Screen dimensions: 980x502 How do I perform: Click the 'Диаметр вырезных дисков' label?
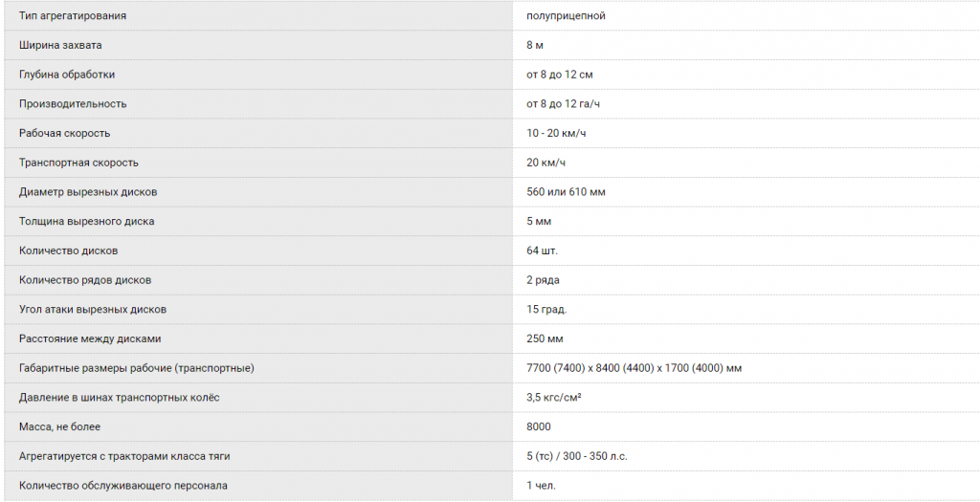coord(88,192)
